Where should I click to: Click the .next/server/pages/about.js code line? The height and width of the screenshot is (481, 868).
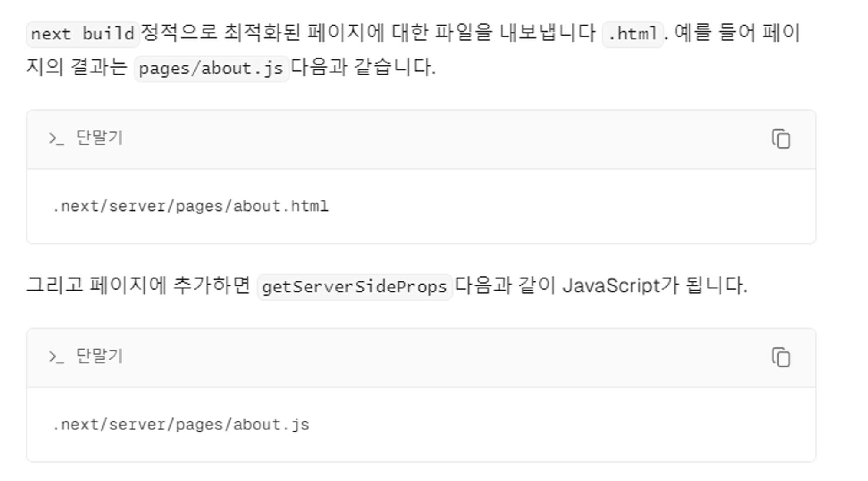(181, 425)
